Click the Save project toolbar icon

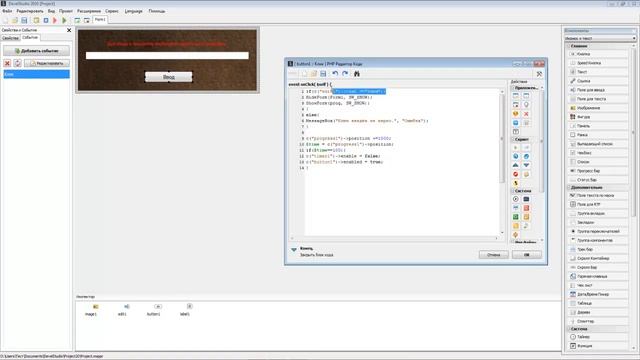click(x=24, y=20)
